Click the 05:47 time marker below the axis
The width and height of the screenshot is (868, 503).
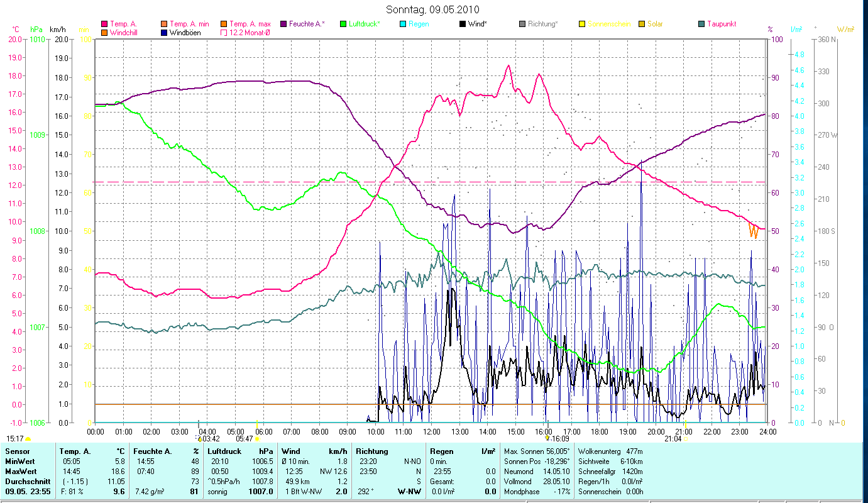point(244,439)
